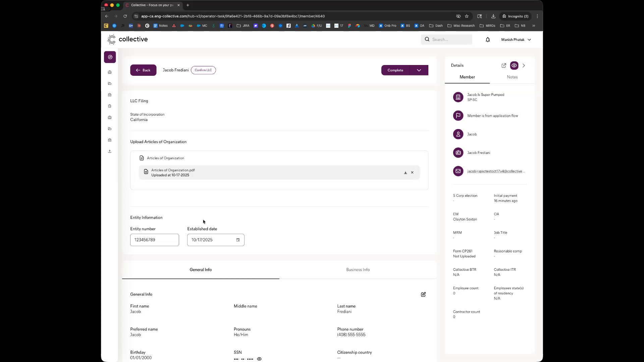Open Details panel in new window icon

[x=504, y=66]
